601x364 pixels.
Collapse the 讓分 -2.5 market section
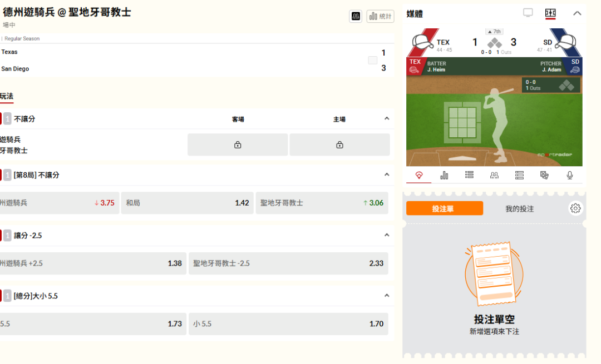pyautogui.click(x=387, y=235)
